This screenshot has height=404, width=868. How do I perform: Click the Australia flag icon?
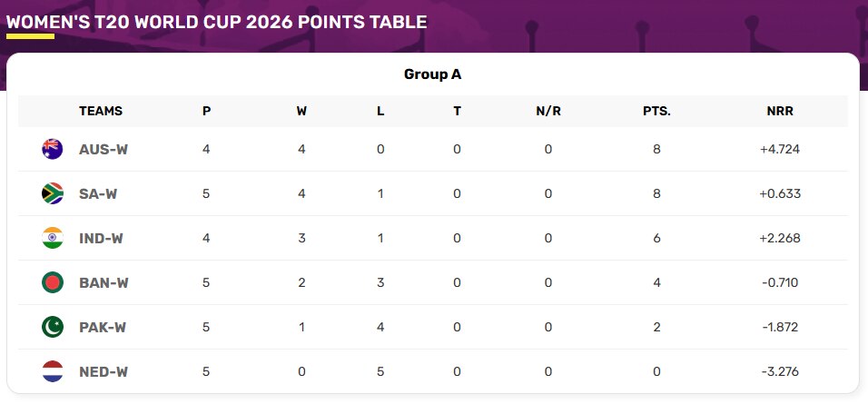coord(53,149)
